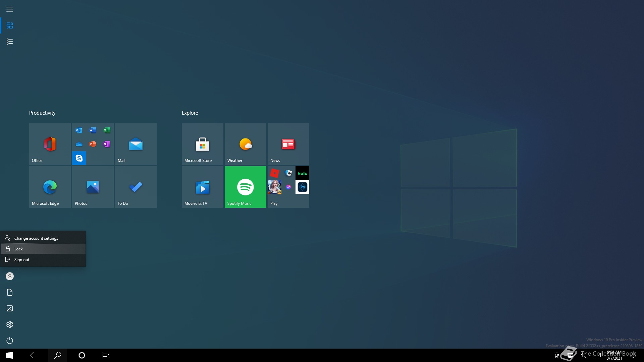The height and width of the screenshot is (362, 644).
Task: Open the Microsoft Store tile
Action: 202,144
